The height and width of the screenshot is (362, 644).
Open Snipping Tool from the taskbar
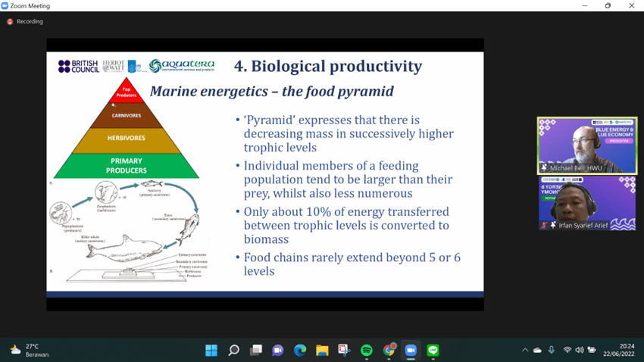[344, 350]
